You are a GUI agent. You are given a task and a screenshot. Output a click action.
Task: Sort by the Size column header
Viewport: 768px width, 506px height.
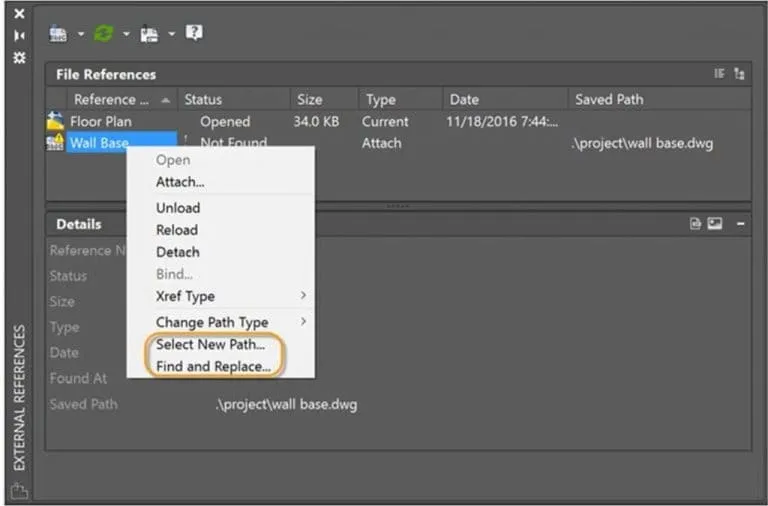[324, 99]
